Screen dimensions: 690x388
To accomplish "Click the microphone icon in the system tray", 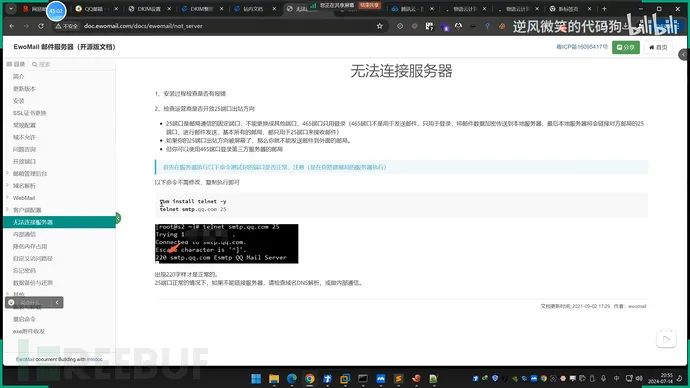I will coord(603,379).
